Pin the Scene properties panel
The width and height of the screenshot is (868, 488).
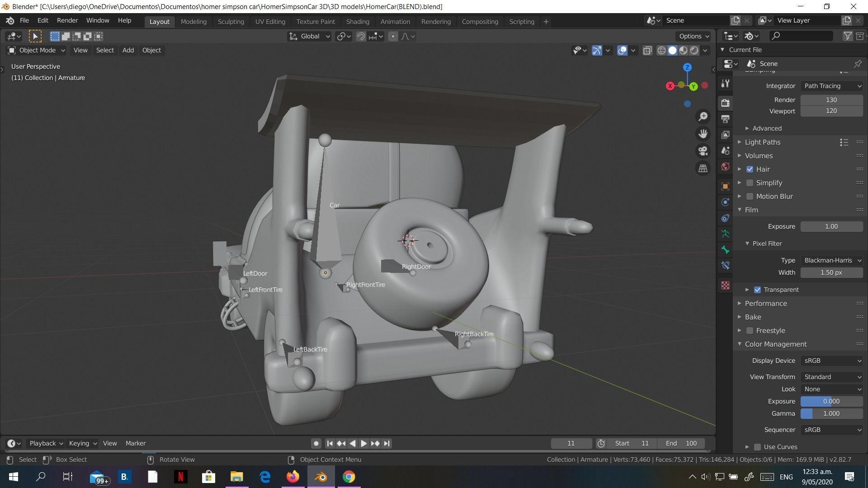pyautogui.click(x=857, y=64)
